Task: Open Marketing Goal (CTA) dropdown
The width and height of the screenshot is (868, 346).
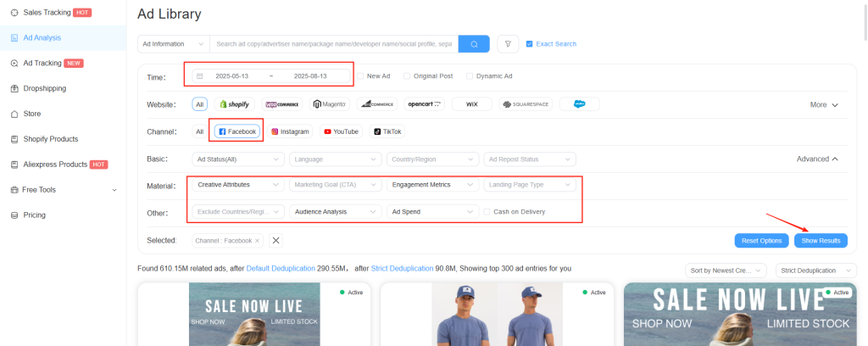Action: tap(336, 185)
